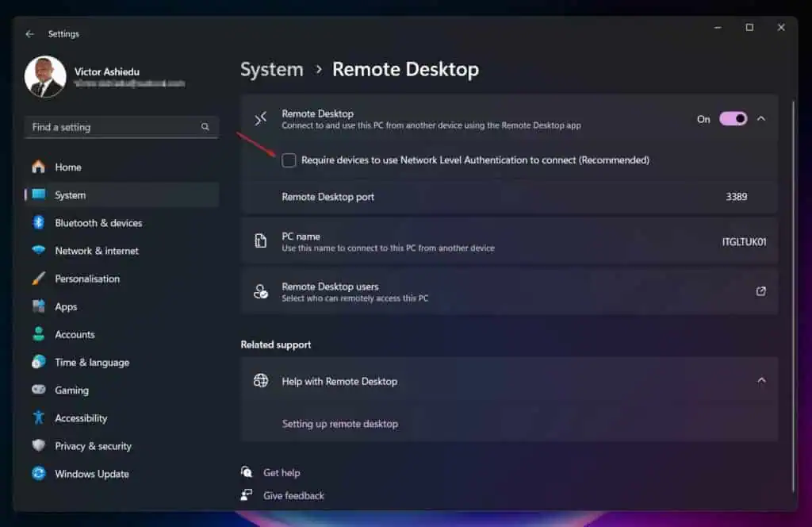Click the Remote Desktop port row
This screenshot has height=527, width=812.
pyautogui.click(x=509, y=196)
